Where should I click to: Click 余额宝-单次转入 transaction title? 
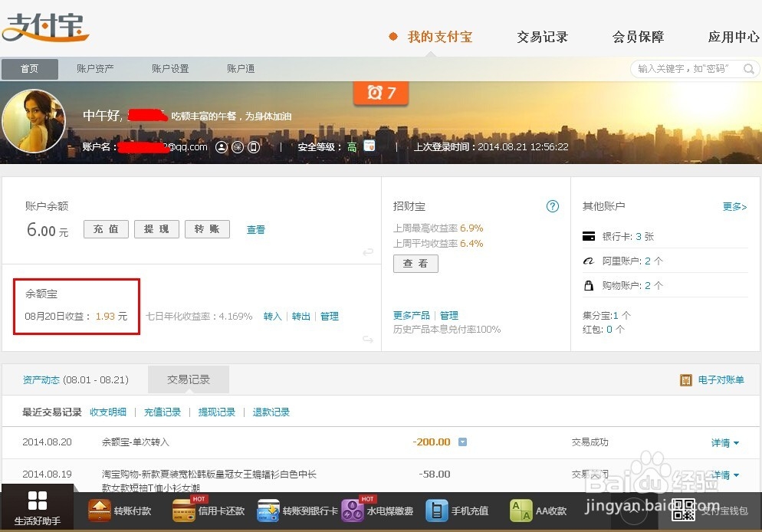(x=136, y=442)
